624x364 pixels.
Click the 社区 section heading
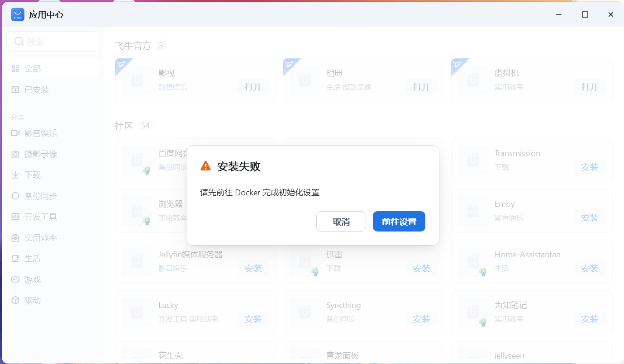(124, 126)
